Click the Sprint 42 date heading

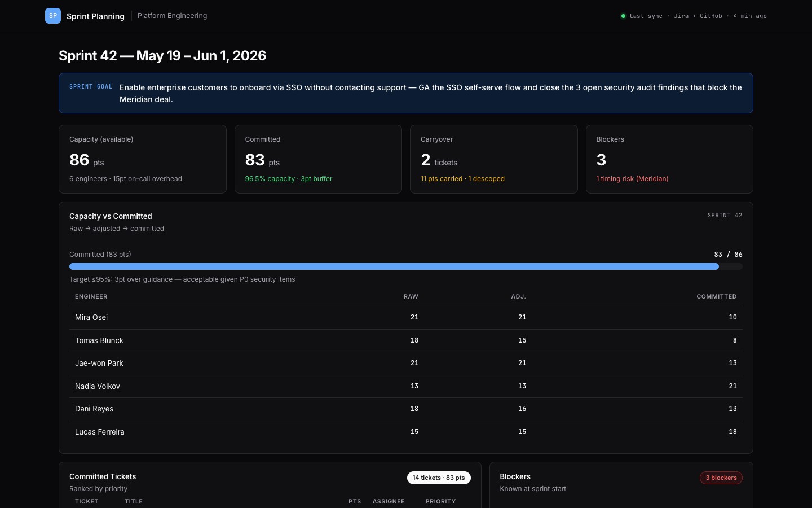162,56
